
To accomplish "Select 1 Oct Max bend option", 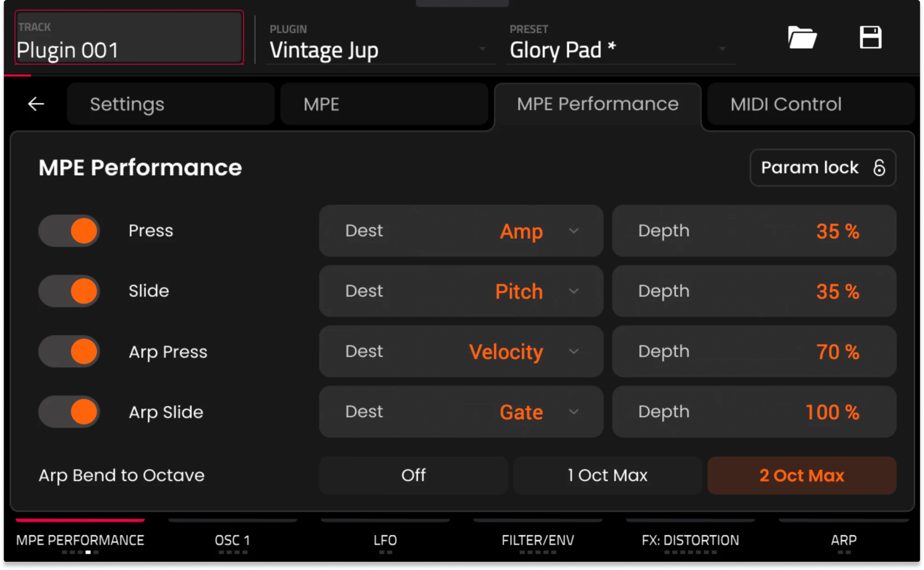I will [x=607, y=475].
